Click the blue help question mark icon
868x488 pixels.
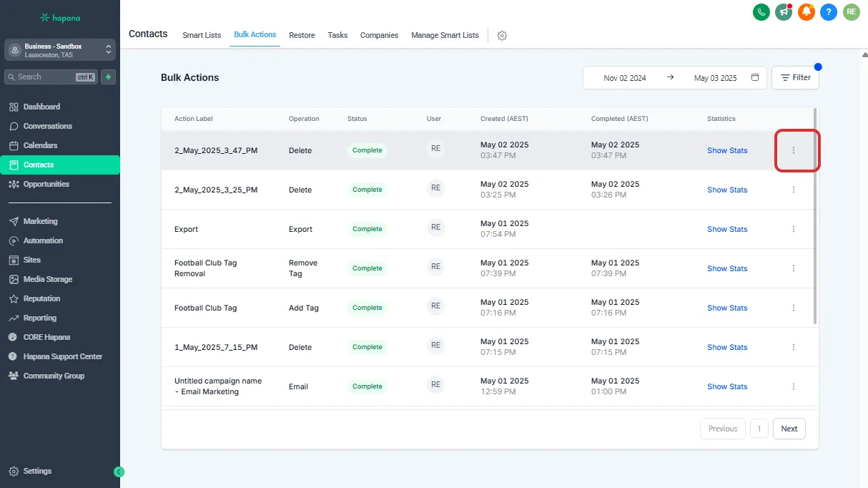(x=829, y=11)
